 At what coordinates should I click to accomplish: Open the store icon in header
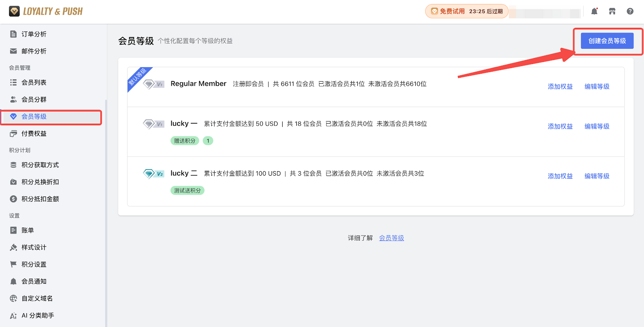(x=612, y=11)
